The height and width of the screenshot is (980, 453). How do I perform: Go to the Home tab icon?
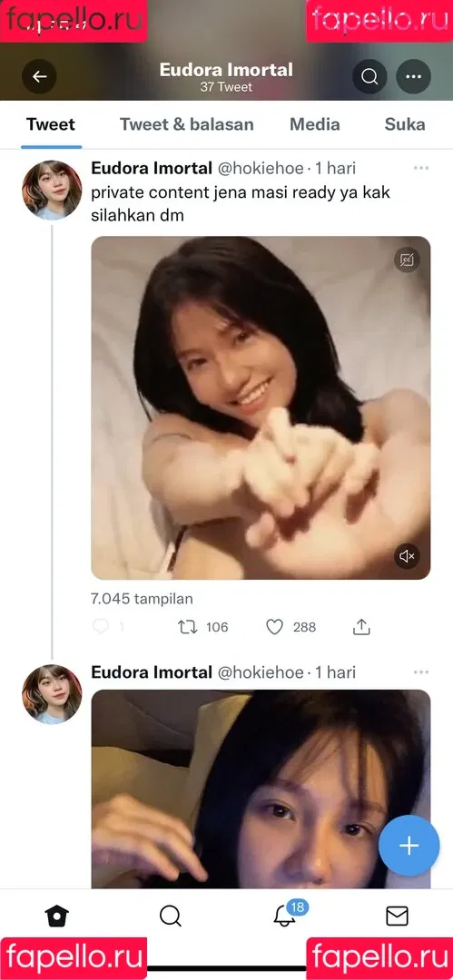click(57, 916)
